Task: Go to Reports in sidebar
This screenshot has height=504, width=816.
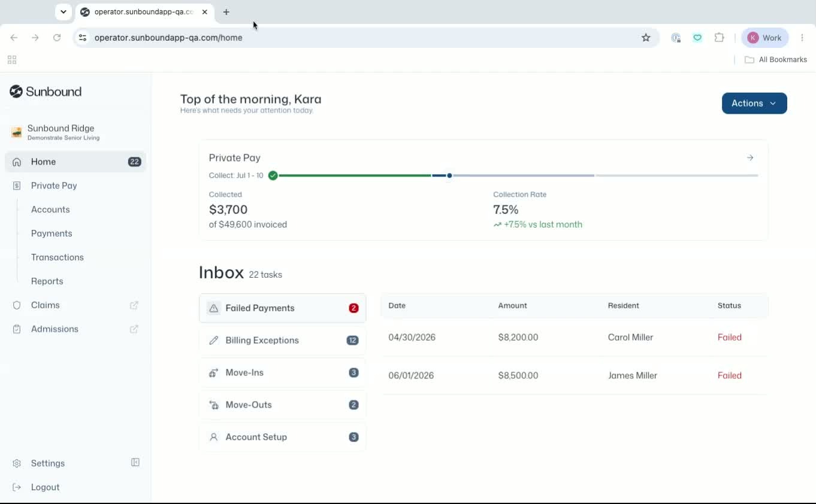Action: [47, 281]
